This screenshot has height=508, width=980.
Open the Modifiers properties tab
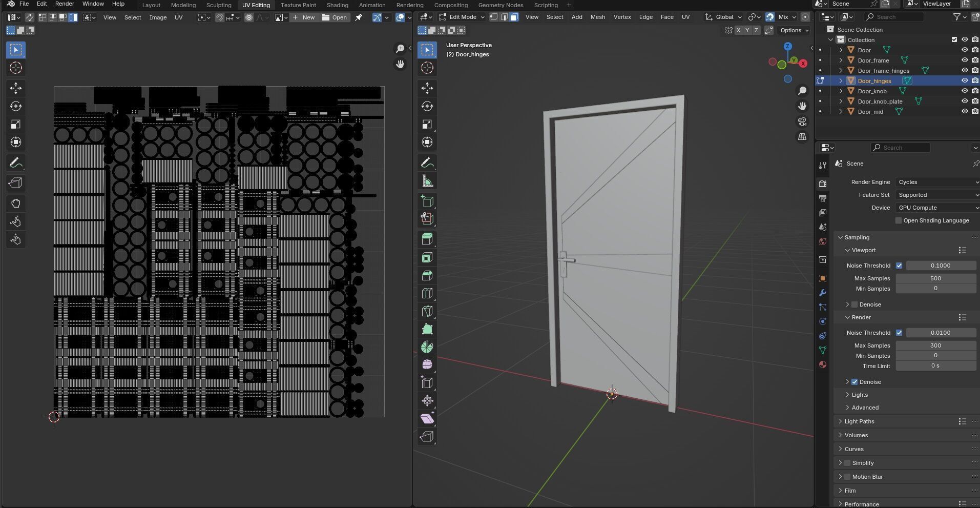point(823,293)
